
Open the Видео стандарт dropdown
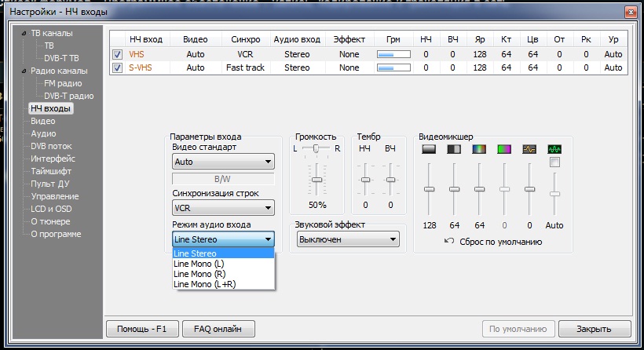223,162
